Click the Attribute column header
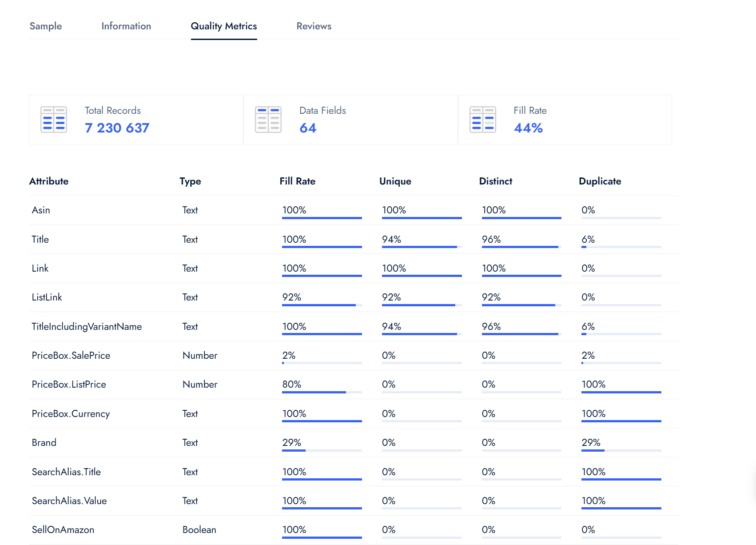Image resolution: width=756 pixels, height=545 pixels. [x=49, y=181]
